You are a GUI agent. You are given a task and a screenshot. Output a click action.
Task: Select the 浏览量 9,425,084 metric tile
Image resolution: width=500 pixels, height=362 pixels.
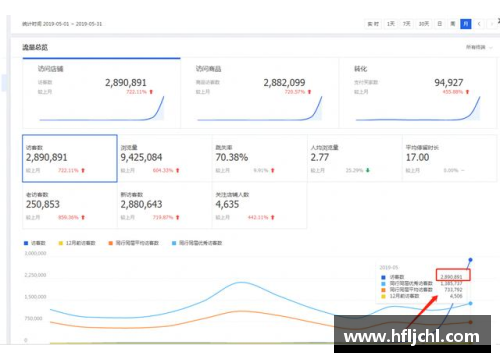point(165,158)
